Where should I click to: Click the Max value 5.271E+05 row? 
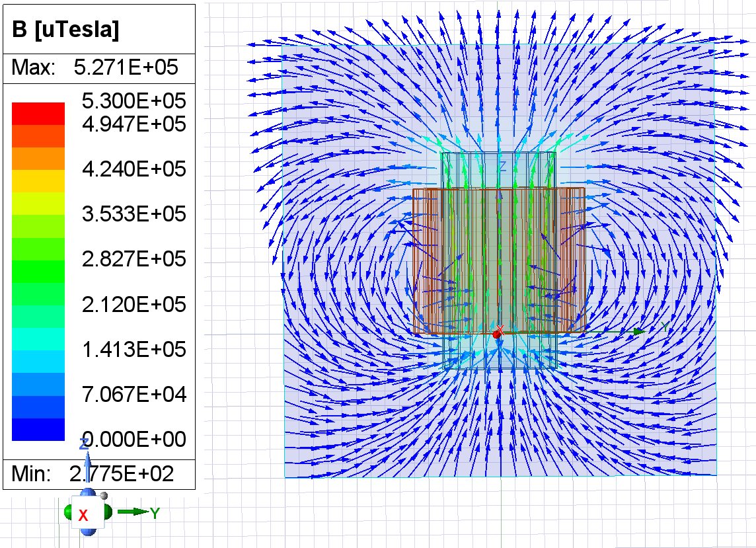click(x=99, y=69)
